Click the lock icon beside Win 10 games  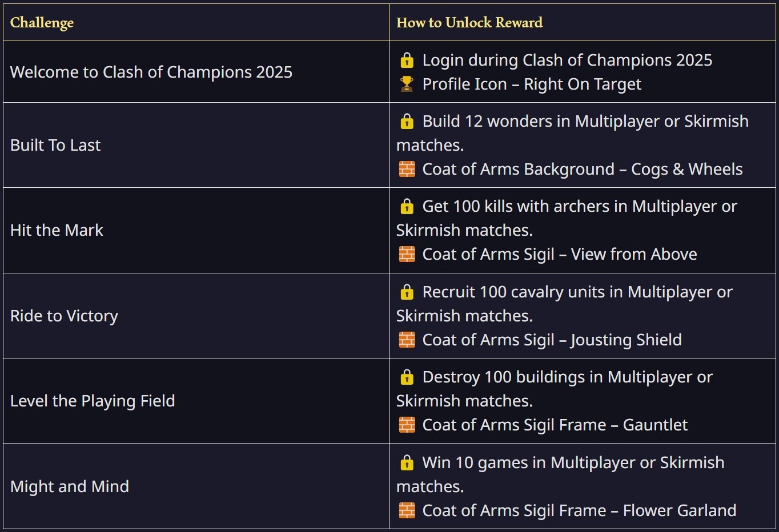click(x=407, y=463)
